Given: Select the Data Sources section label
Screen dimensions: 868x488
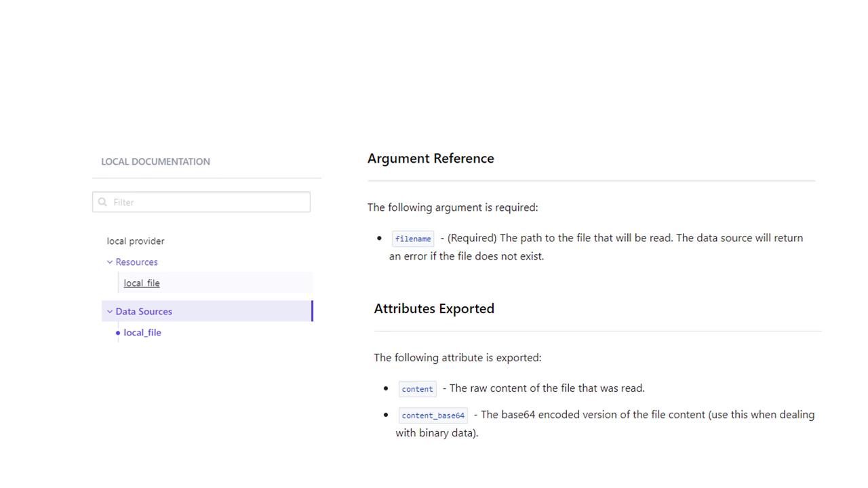Looking at the screenshot, I should click(144, 312).
